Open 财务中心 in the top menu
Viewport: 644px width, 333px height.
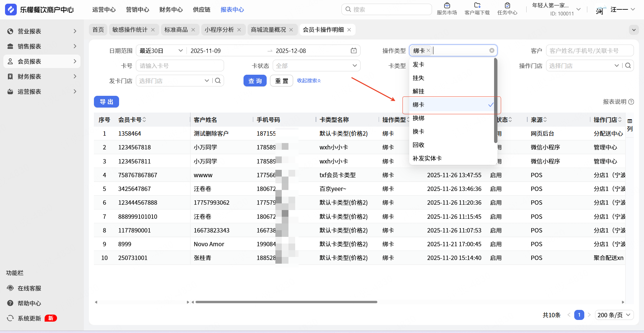tap(171, 10)
